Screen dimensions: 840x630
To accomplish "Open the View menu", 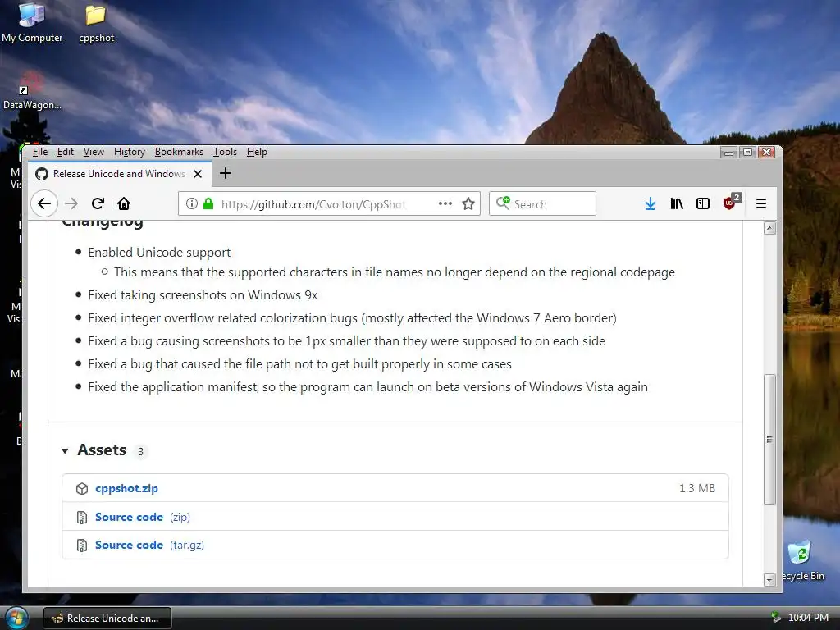I will coord(94,152).
